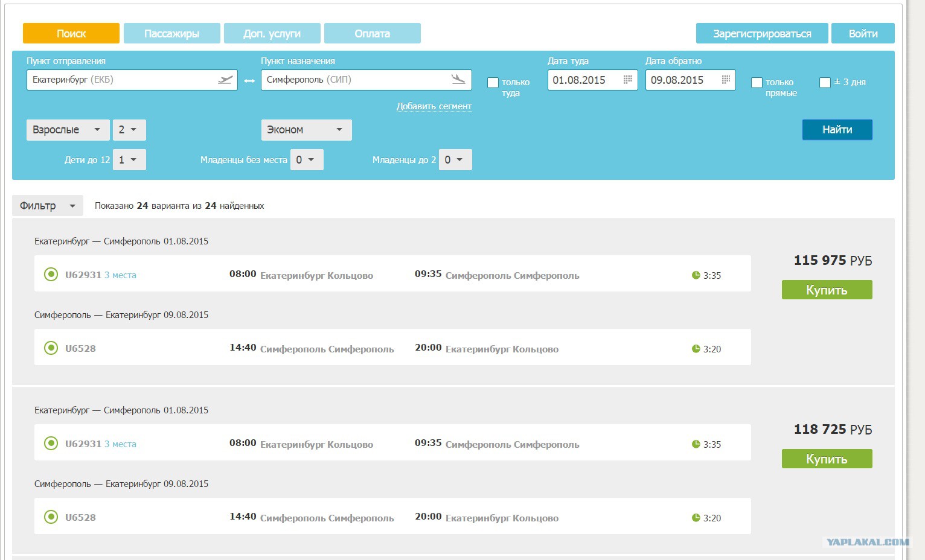Open adults count dropdown showing 2
This screenshot has height=560, width=925.
(x=129, y=130)
